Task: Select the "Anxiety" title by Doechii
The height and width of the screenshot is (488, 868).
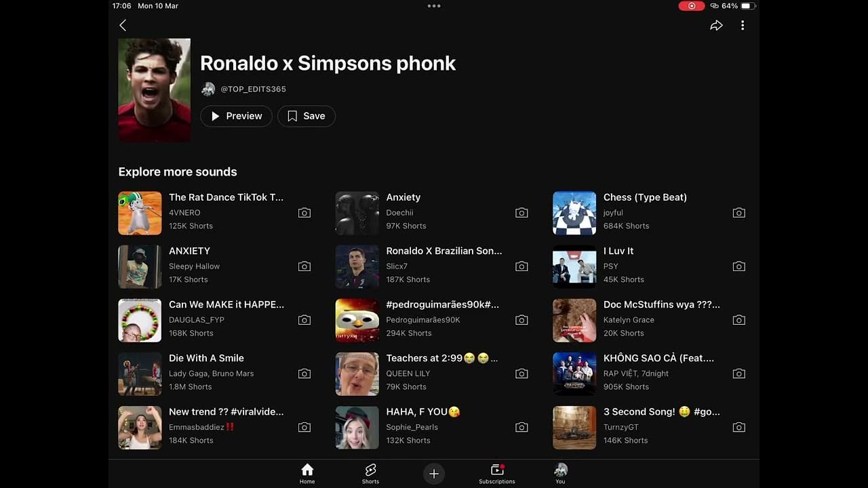Action: [403, 197]
